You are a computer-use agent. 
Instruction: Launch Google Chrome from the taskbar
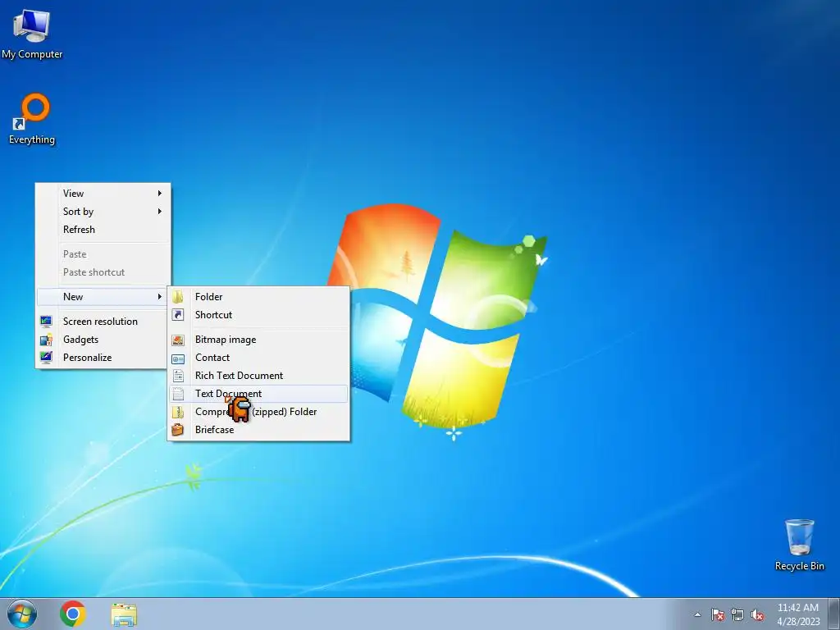(x=73, y=614)
